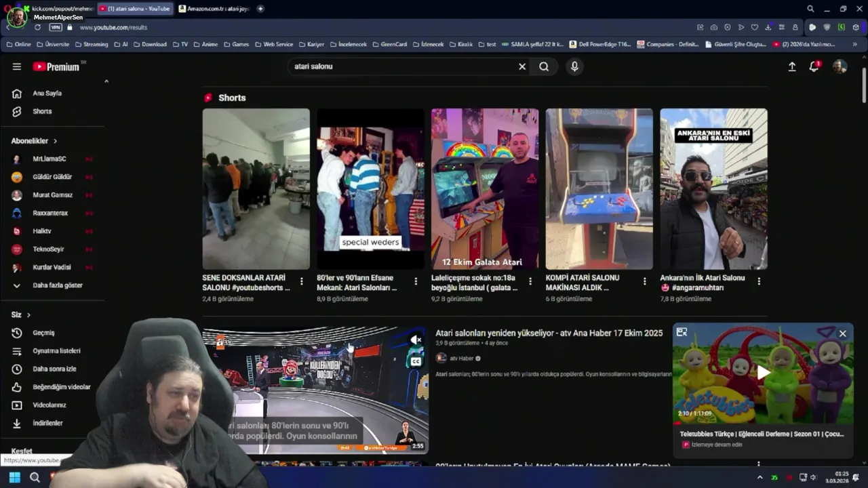Click the Shorts shelf logo icon
Image resolution: width=868 pixels, height=488 pixels.
208,98
